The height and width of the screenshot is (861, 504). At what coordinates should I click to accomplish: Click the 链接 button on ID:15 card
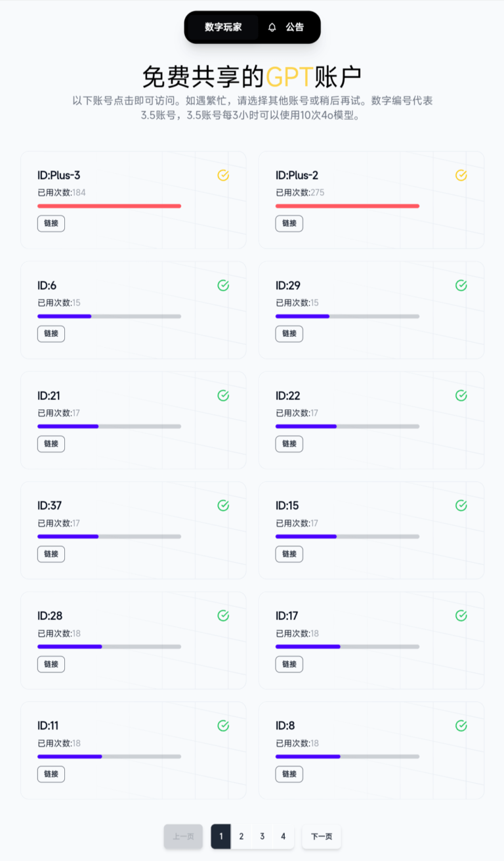pyautogui.click(x=289, y=554)
